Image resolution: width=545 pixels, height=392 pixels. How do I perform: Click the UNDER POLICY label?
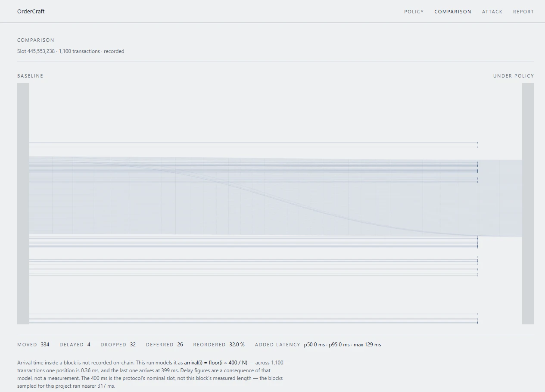tap(514, 76)
